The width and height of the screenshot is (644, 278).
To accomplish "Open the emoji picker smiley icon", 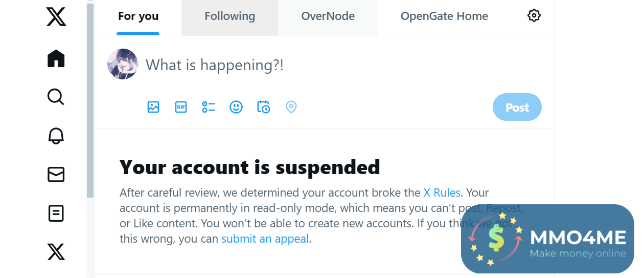I will pyautogui.click(x=236, y=107).
